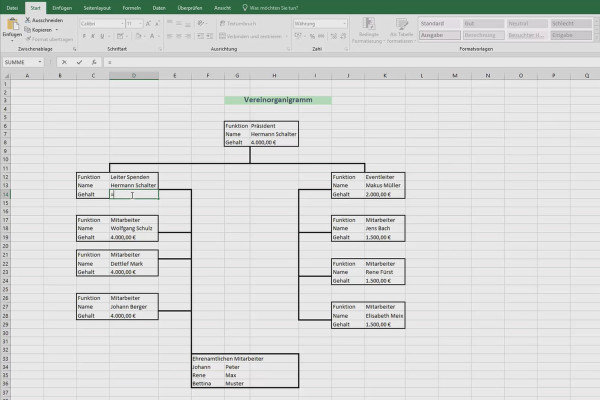Screen dimensions: 600x400
Task: Switch to the Formeln tab
Action: pos(132,8)
